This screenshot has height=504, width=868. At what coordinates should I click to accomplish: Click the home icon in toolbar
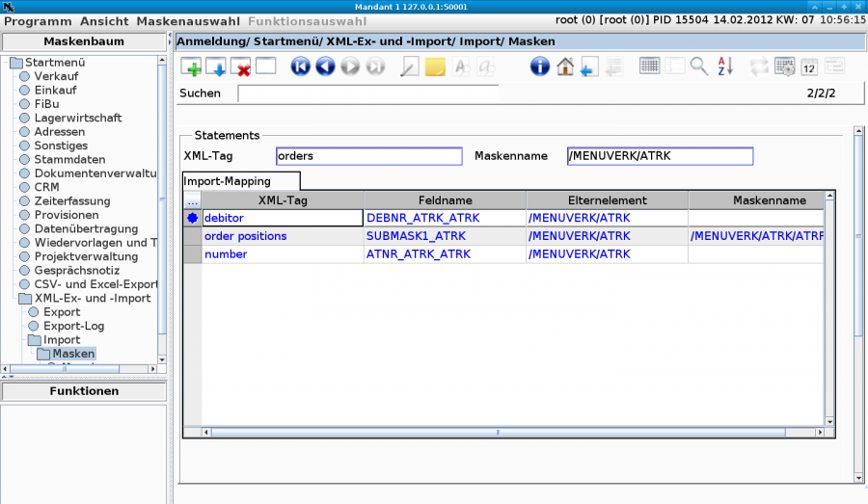pyautogui.click(x=565, y=66)
